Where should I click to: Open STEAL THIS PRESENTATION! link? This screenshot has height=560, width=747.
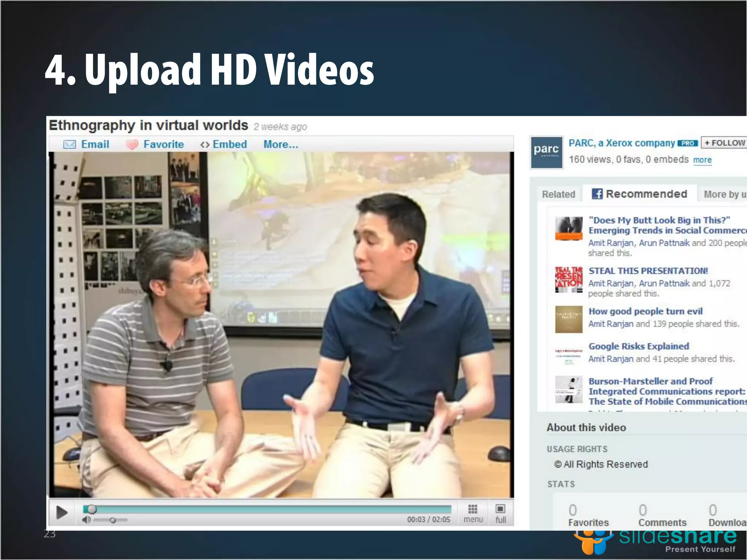coord(648,271)
